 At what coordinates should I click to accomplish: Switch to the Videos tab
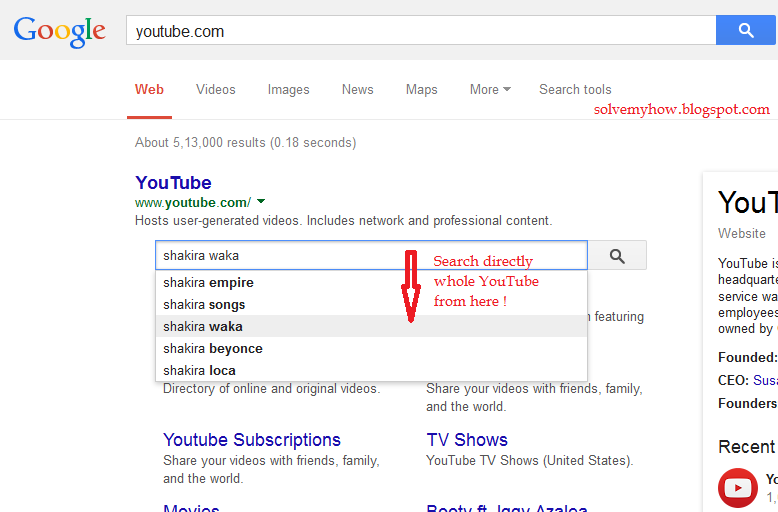point(216,89)
